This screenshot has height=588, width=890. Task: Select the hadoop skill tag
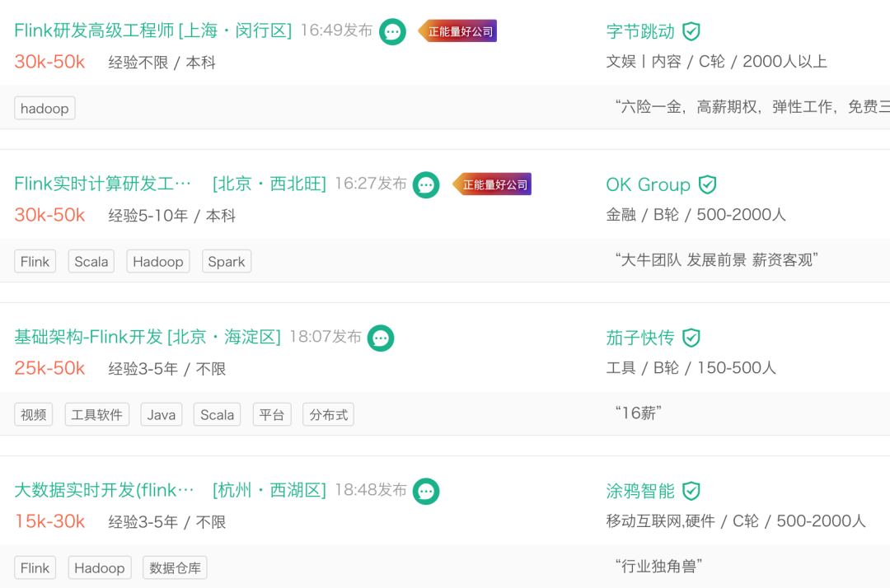44,109
